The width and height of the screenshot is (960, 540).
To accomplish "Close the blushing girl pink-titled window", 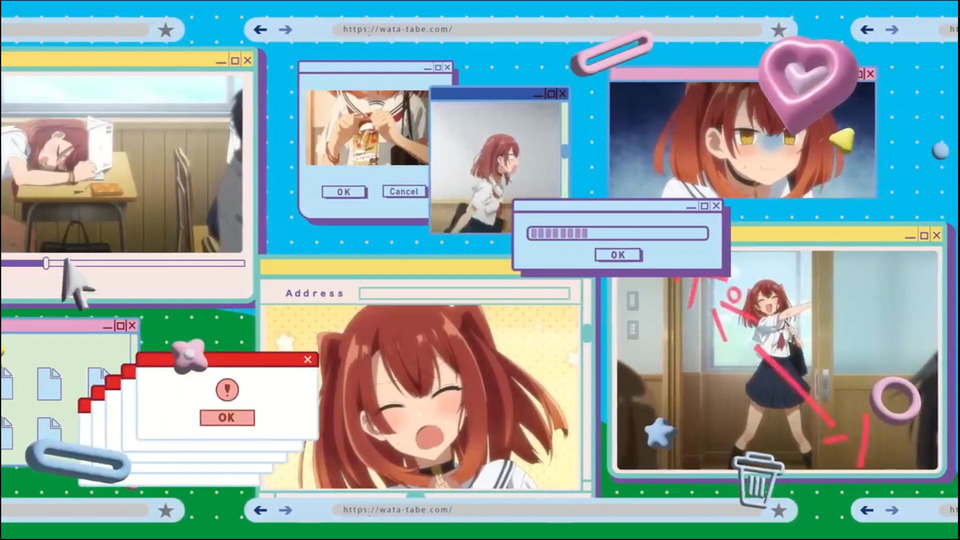I will point(870,73).
